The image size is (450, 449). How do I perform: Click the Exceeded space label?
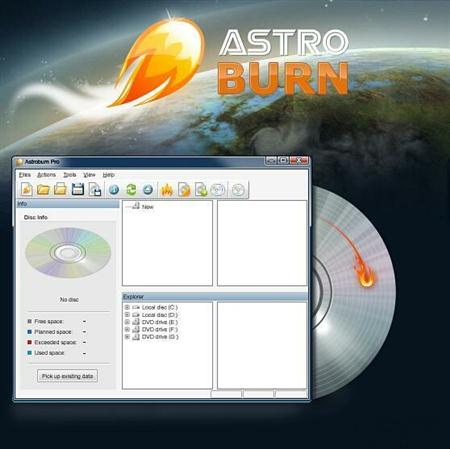pos(55,342)
